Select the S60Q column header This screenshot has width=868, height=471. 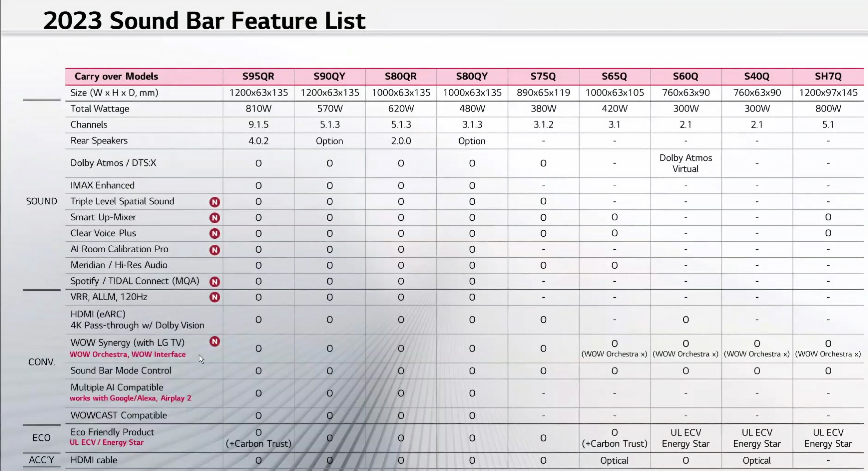click(685, 76)
